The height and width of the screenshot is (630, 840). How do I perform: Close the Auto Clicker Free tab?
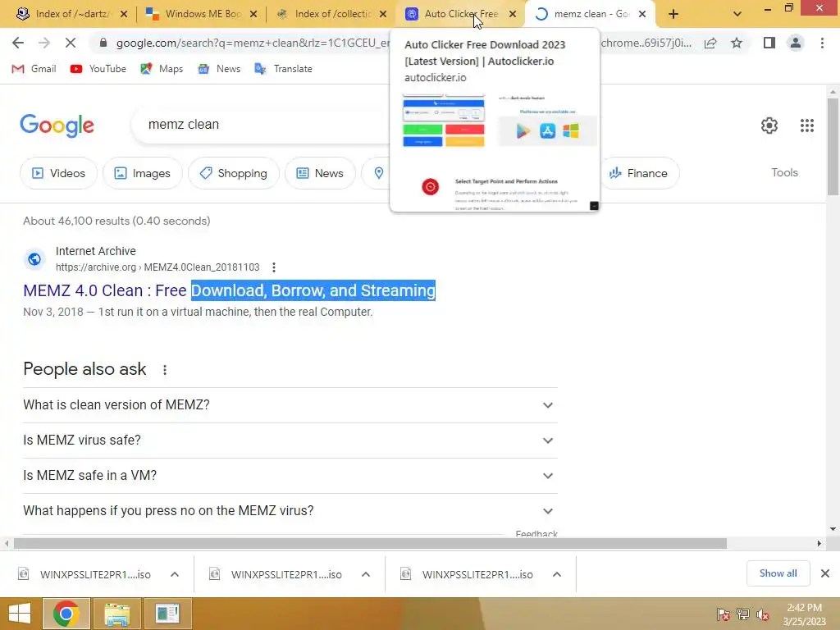pos(513,14)
